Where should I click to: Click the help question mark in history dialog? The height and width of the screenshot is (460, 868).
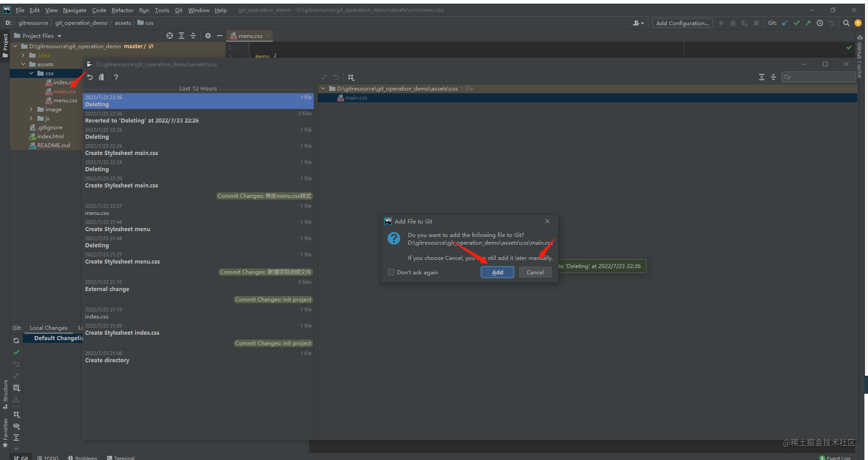pos(116,77)
